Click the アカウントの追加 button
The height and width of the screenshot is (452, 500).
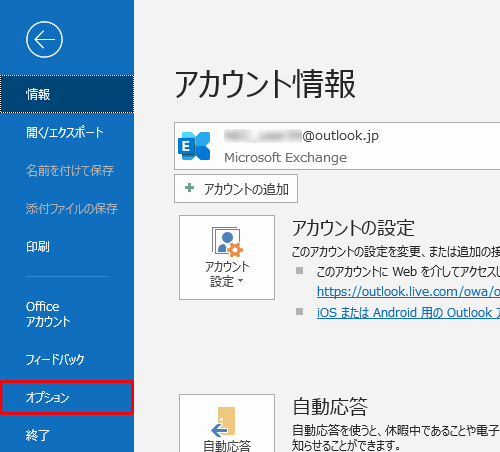point(236,188)
